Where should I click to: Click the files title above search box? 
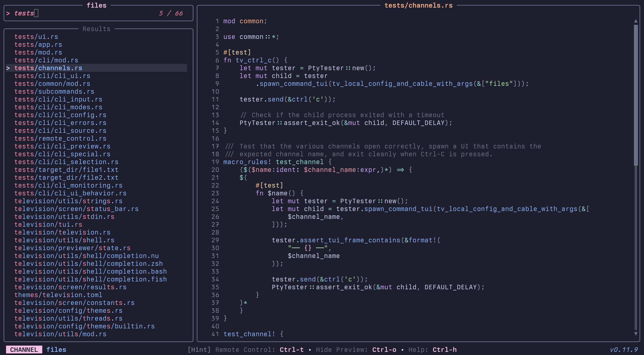coord(97,6)
